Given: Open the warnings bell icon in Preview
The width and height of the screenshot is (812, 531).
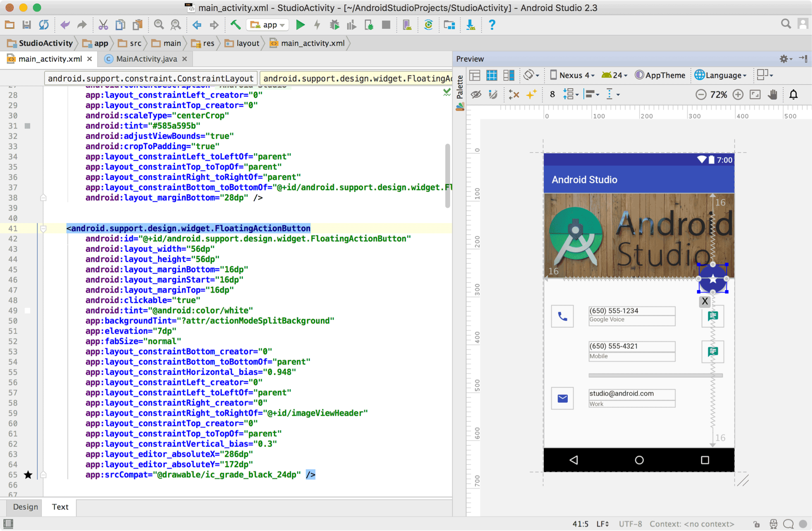Looking at the screenshot, I should pos(793,94).
